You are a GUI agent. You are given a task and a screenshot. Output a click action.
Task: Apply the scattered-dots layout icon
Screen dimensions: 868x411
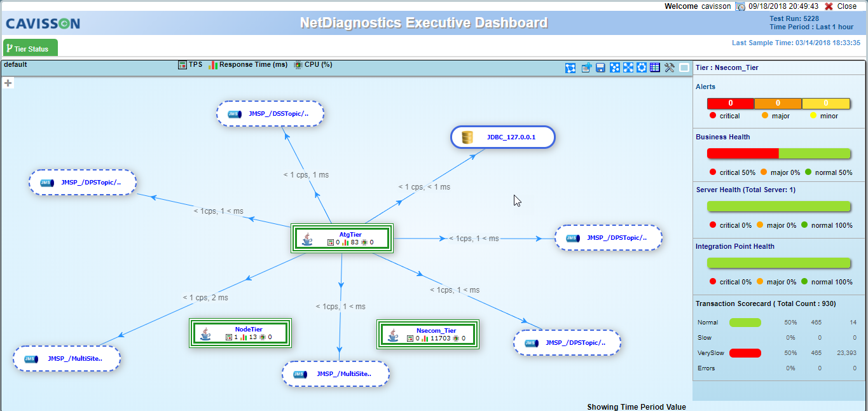click(x=614, y=67)
